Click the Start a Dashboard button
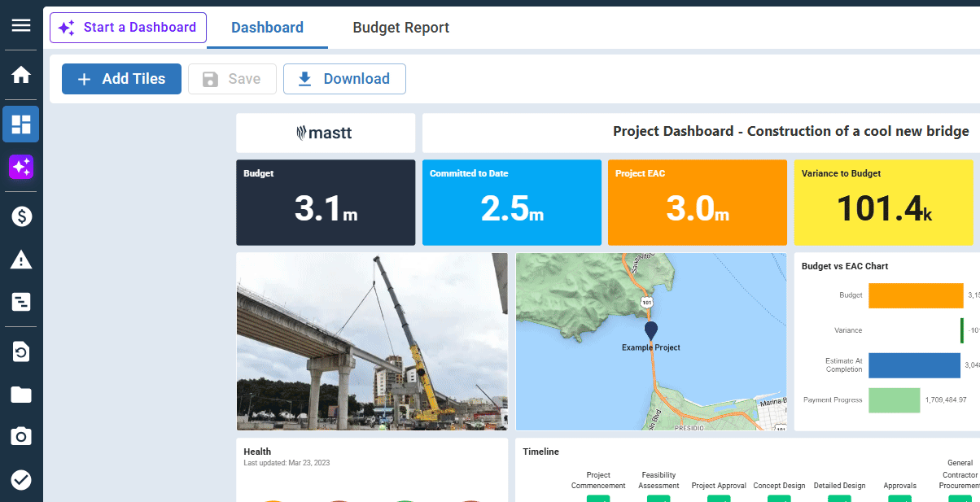 click(128, 28)
